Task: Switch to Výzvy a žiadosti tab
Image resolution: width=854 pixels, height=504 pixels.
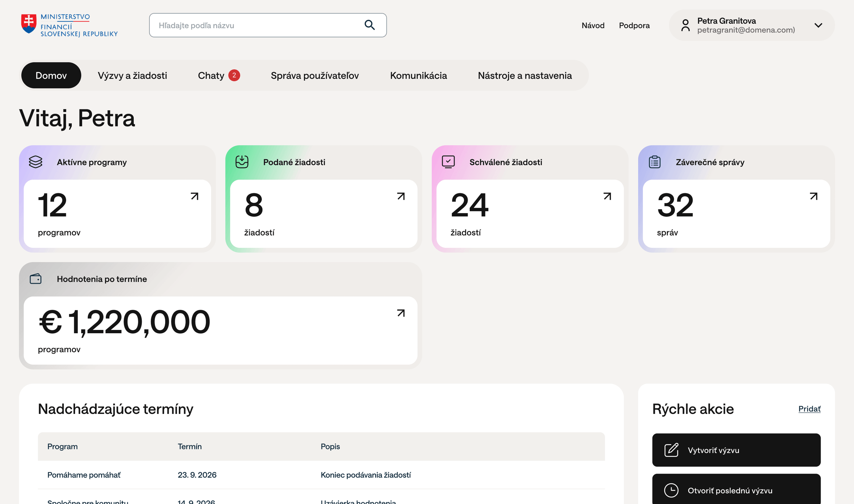Action: click(x=132, y=75)
